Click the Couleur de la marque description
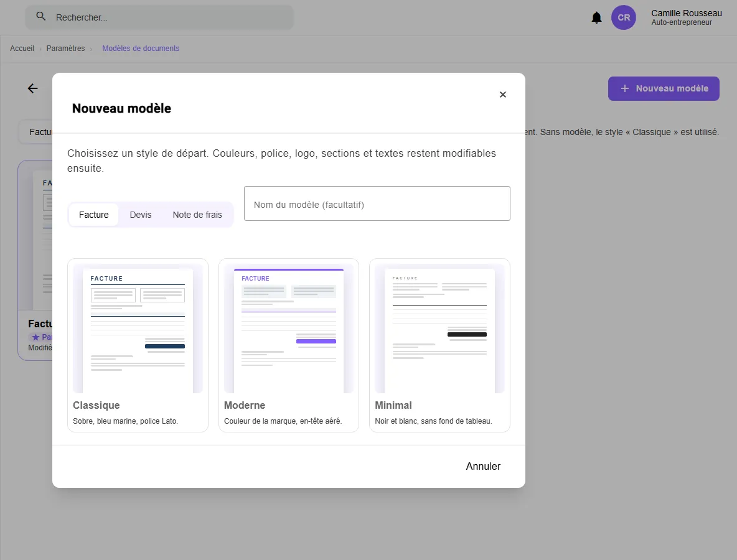 pos(283,421)
